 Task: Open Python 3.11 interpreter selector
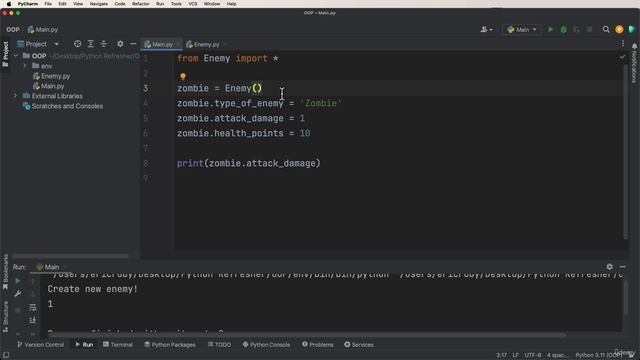tap(598, 355)
